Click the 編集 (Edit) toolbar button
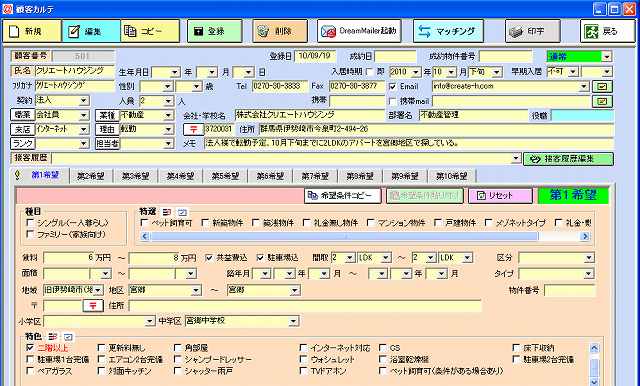The height and width of the screenshot is (386, 640). [91, 31]
